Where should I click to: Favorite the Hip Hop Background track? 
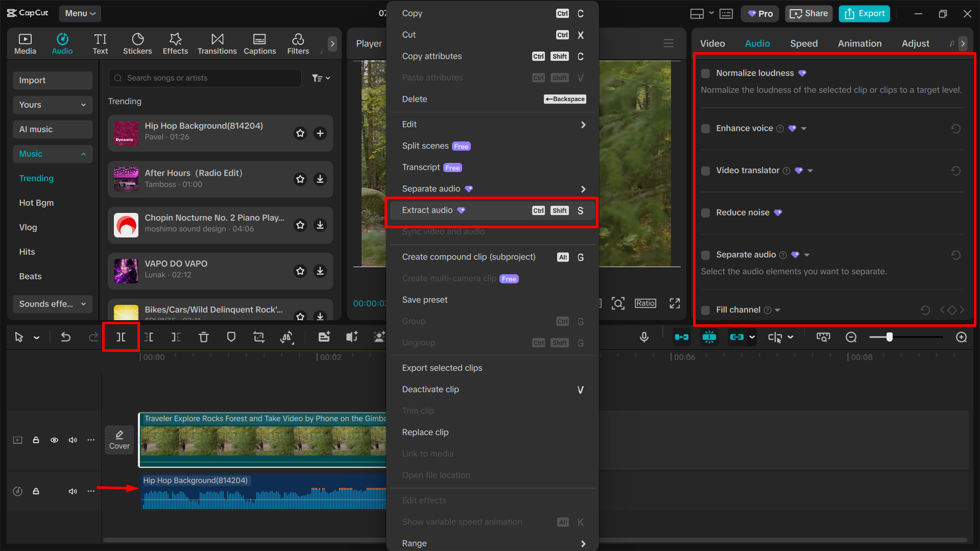[x=300, y=133]
